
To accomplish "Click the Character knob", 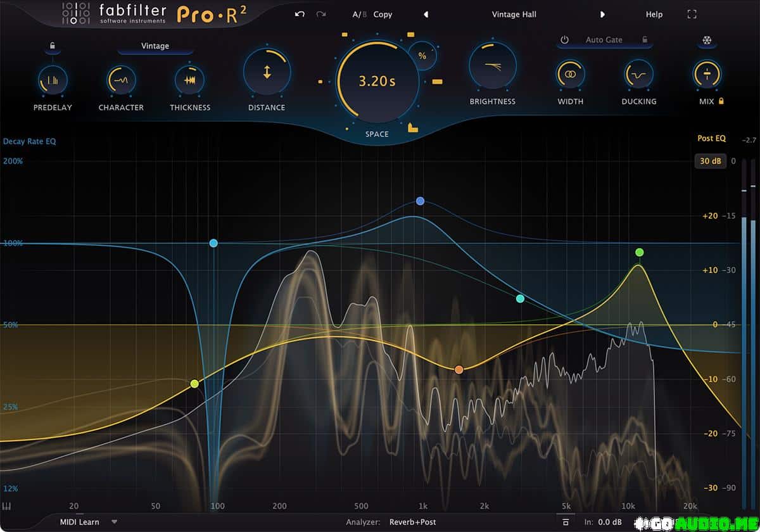I will point(121,80).
